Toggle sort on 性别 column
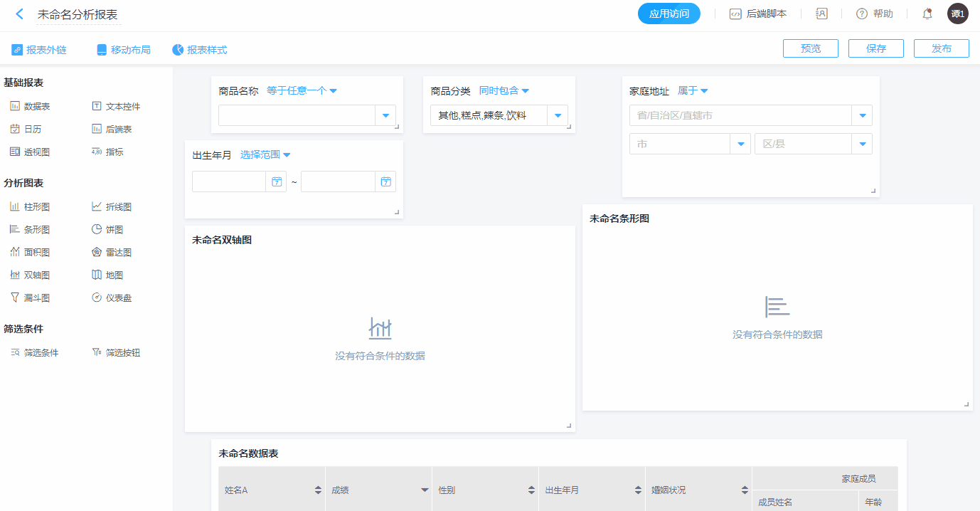The height and width of the screenshot is (511, 980). pos(531,490)
